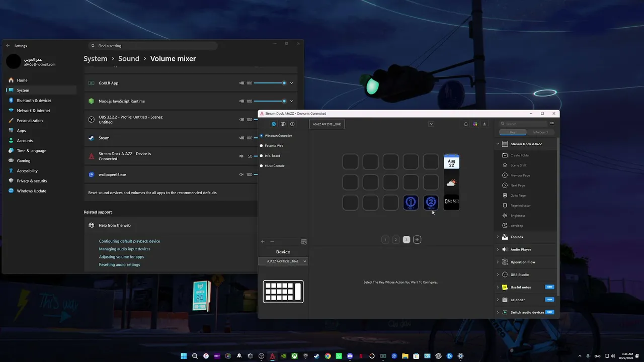Collapse the Stream Dock AJAZZ category
This screenshot has height=362, width=644.
(x=498, y=144)
